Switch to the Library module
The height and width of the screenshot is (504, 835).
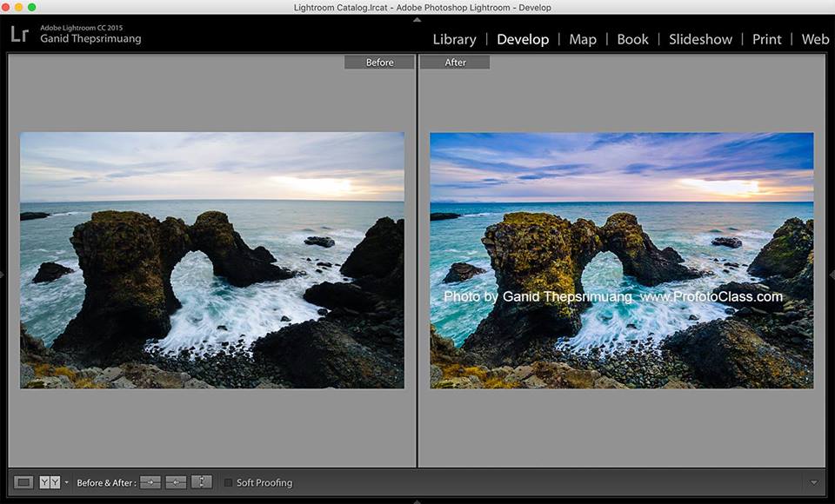click(x=454, y=39)
